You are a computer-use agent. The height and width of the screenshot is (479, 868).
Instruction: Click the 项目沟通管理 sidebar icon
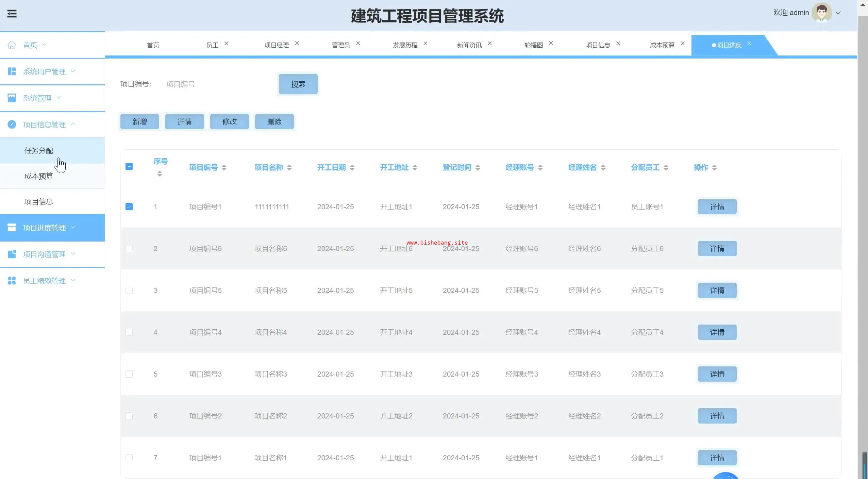[x=12, y=254]
